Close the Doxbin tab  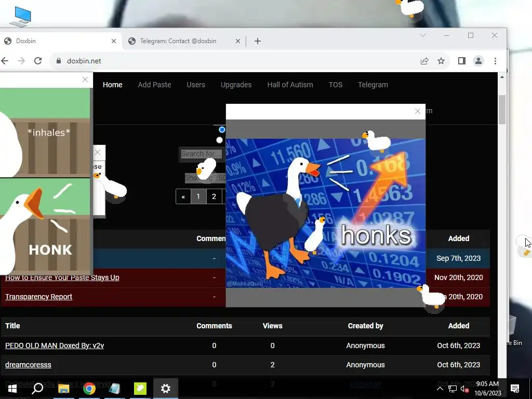coord(114,41)
